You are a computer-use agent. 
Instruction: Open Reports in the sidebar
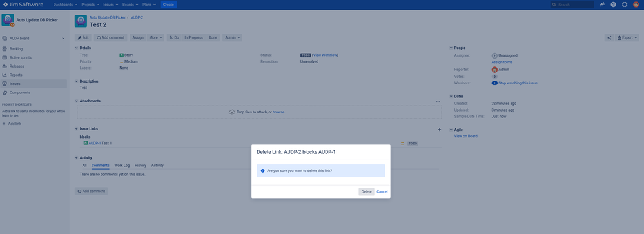(x=16, y=75)
